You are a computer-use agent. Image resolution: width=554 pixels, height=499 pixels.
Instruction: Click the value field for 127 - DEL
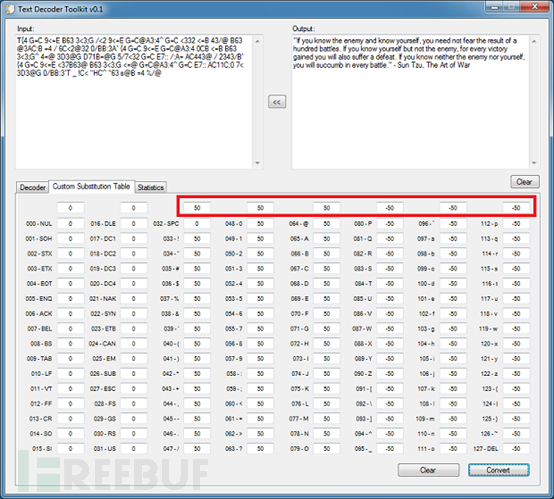(516, 448)
